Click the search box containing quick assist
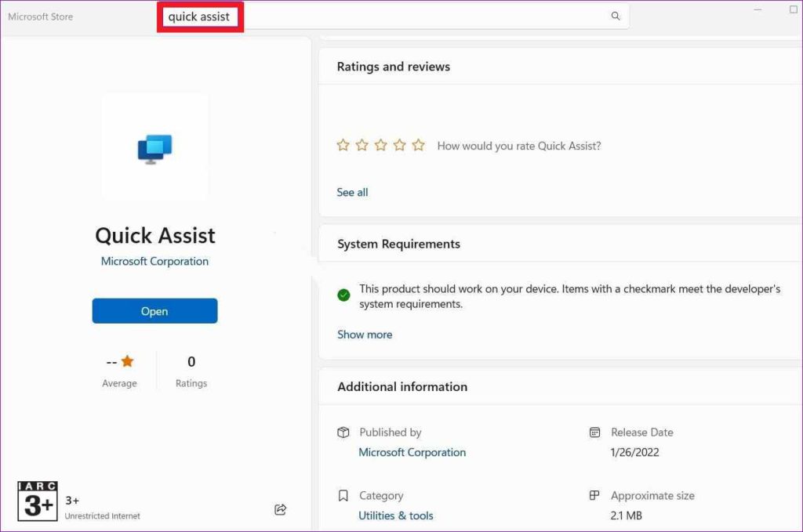 [x=394, y=16]
